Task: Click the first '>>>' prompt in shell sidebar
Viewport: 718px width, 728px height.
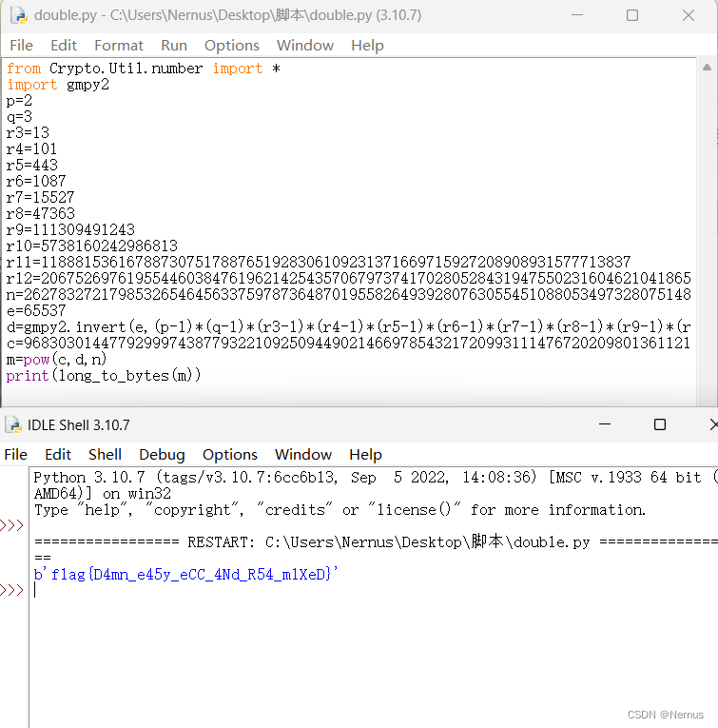Action: click(12, 525)
